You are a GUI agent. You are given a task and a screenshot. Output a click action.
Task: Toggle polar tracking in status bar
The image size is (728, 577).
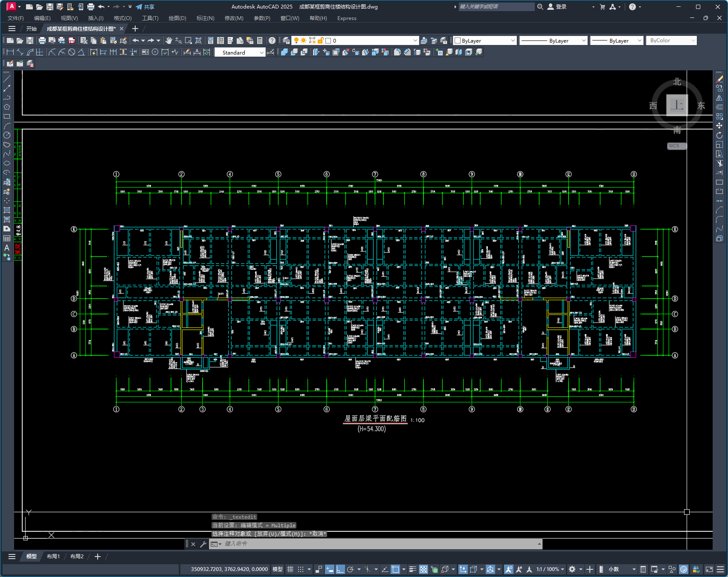point(351,569)
